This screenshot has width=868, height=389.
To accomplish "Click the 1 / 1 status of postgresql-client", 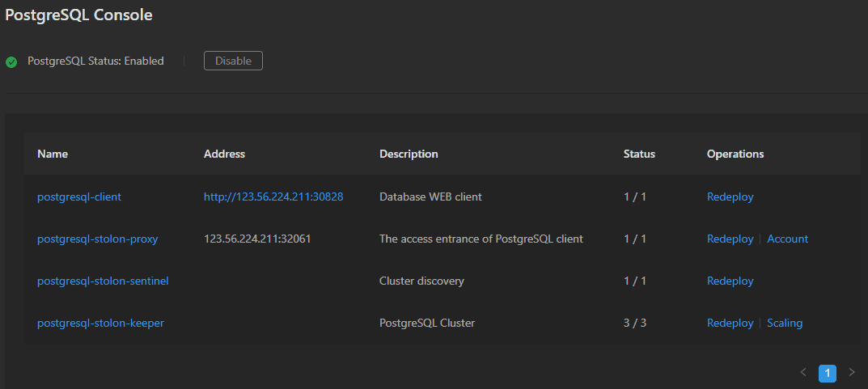I will [x=635, y=197].
